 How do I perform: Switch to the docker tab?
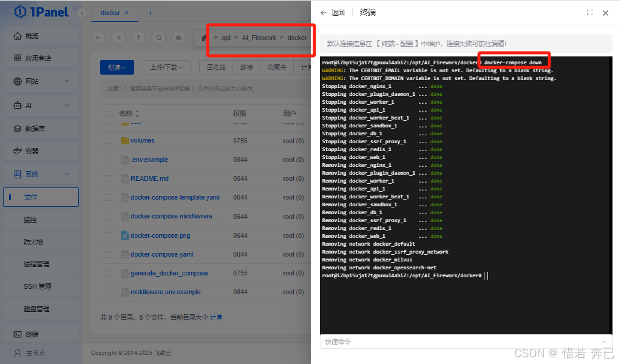pos(110,13)
